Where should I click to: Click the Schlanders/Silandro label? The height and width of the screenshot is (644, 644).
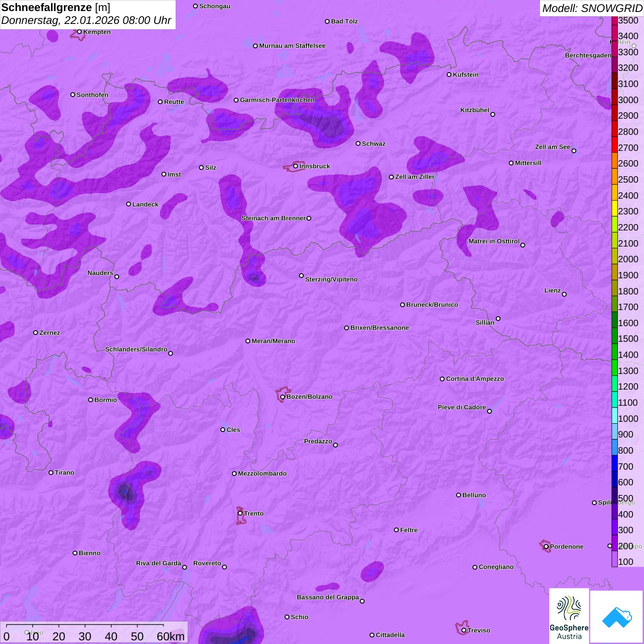click(136, 349)
